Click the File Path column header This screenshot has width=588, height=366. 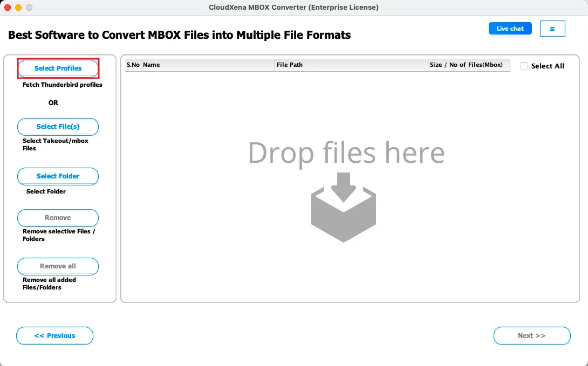[351, 65]
